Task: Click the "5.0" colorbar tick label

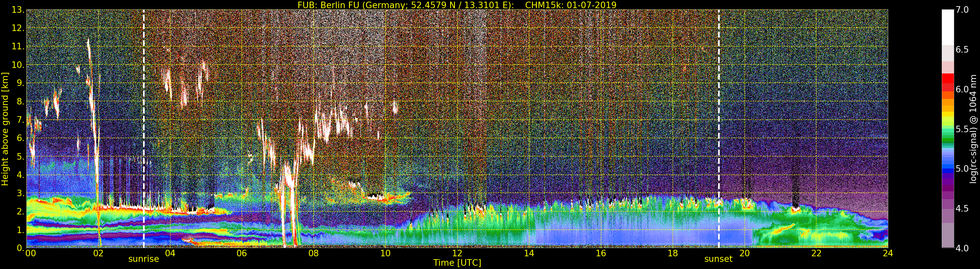Action: pos(962,168)
